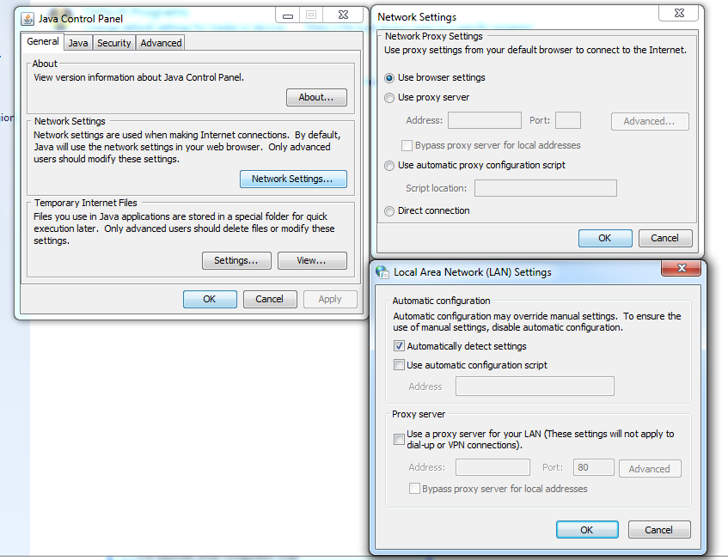Select Use automatic proxy configuration script
Image resolution: width=728 pixels, height=560 pixels.
tap(390, 166)
